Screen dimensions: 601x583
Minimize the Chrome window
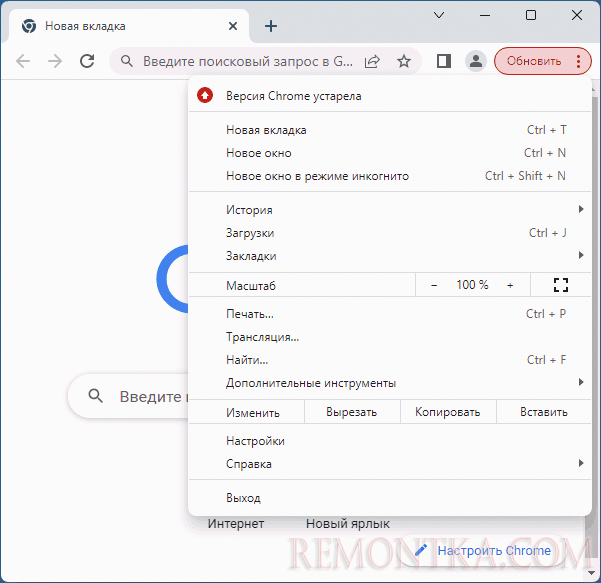485,15
